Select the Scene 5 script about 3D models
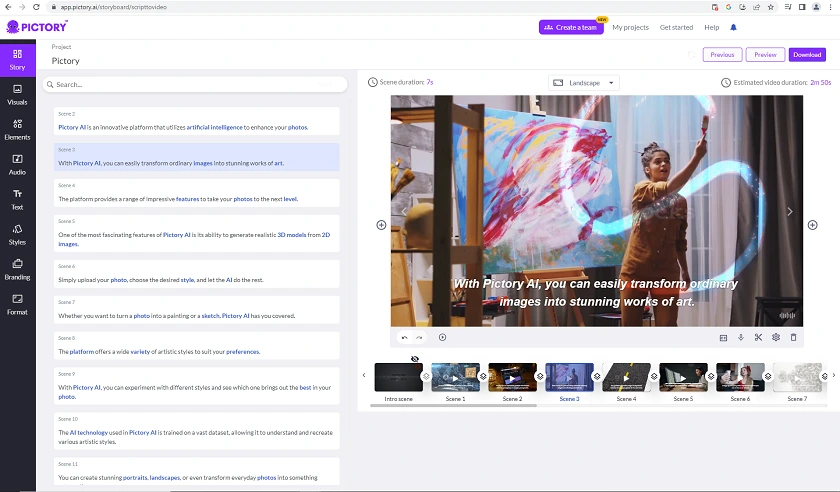840x492 pixels. click(x=197, y=234)
